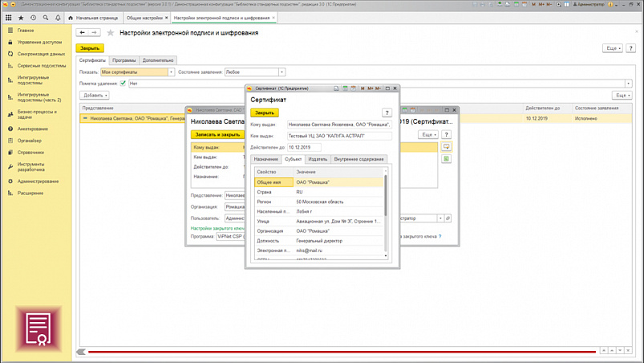Switch to the Издатель tab
644x363 pixels.
pyautogui.click(x=318, y=159)
